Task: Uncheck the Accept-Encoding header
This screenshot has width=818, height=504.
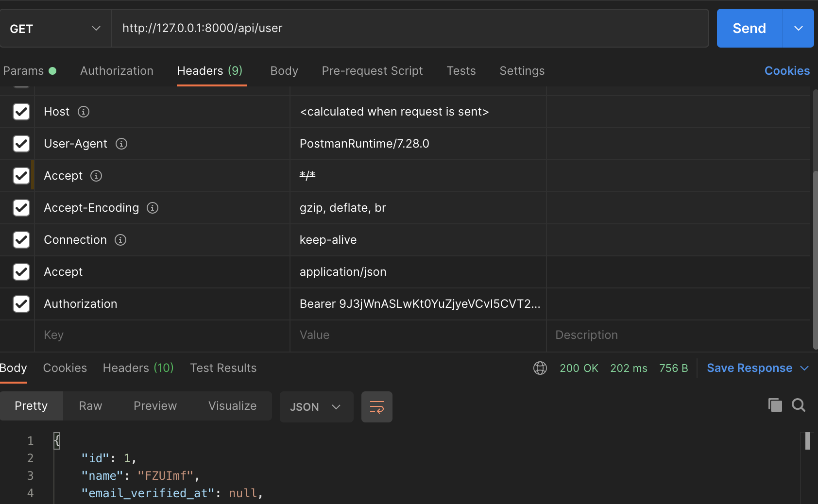Action: click(21, 208)
